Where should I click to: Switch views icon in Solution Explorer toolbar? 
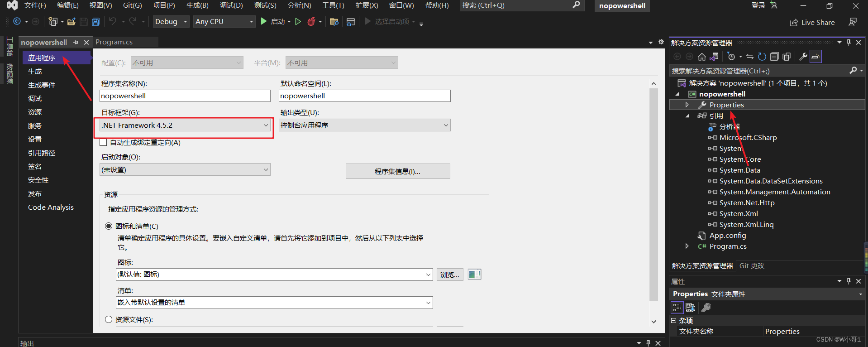click(x=714, y=57)
